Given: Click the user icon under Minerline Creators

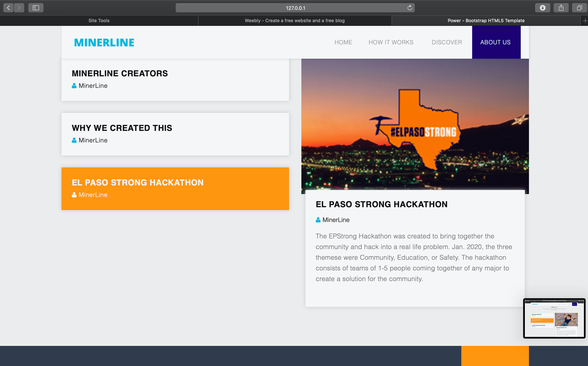Looking at the screenshot, I should pyautogui.click(x=74, y=86).
